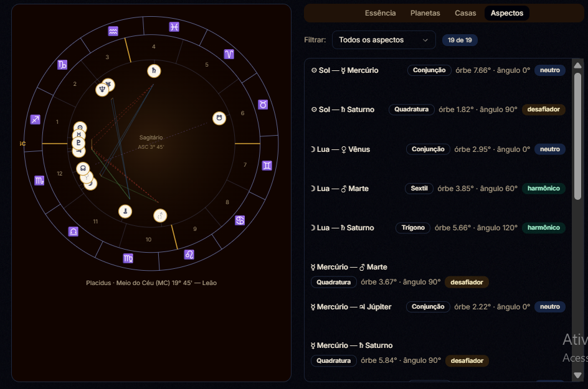
Task: Click the Taurus zodiac sign icon
Action: (x=263, y=105)
